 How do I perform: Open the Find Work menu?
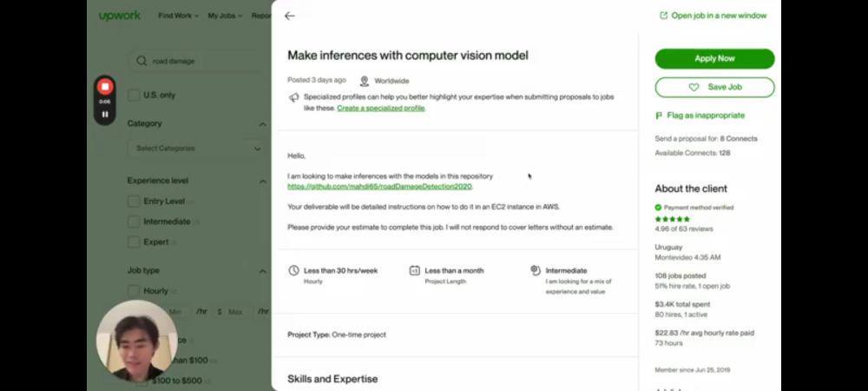click(x=178, y=16)
